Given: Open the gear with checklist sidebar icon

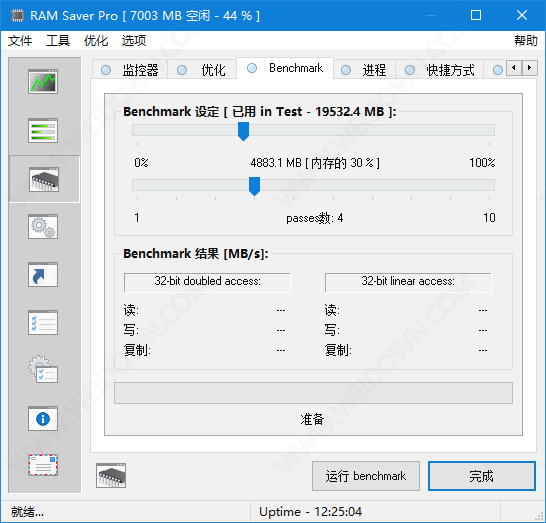Looking at the screenshot, I should pos(43,369).
